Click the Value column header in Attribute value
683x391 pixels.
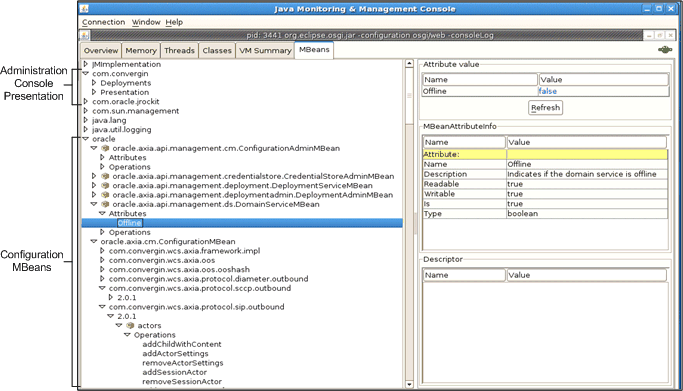[603, 80]
